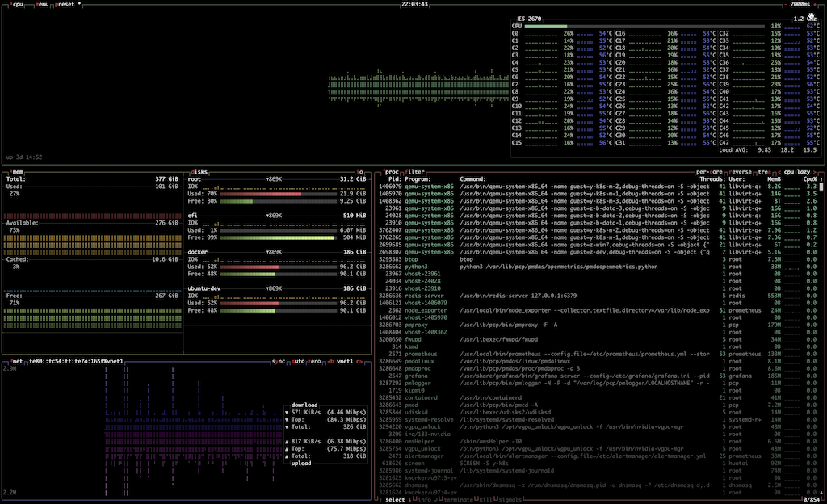Toggle the cpu box visibility

point(17,4)
